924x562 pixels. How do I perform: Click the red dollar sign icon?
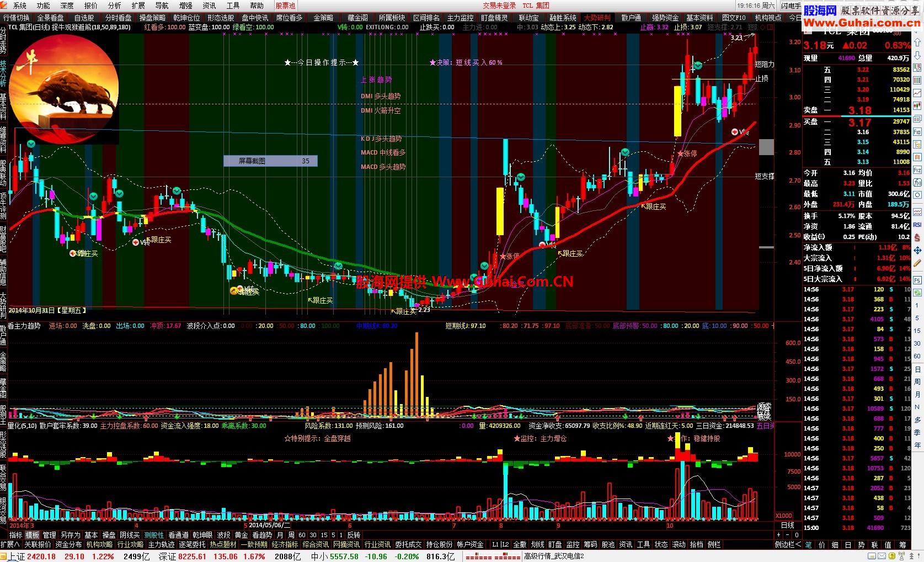(x=917, y=237)
